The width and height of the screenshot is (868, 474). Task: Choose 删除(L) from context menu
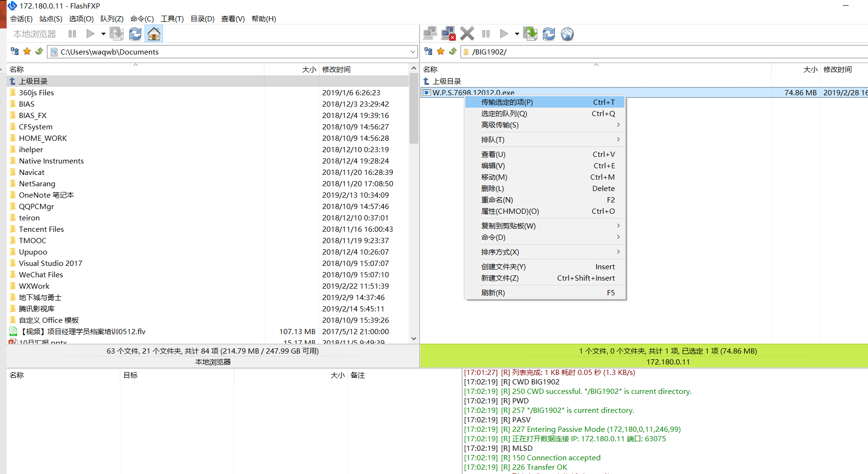pyautogui.click(x=545, y=188)
